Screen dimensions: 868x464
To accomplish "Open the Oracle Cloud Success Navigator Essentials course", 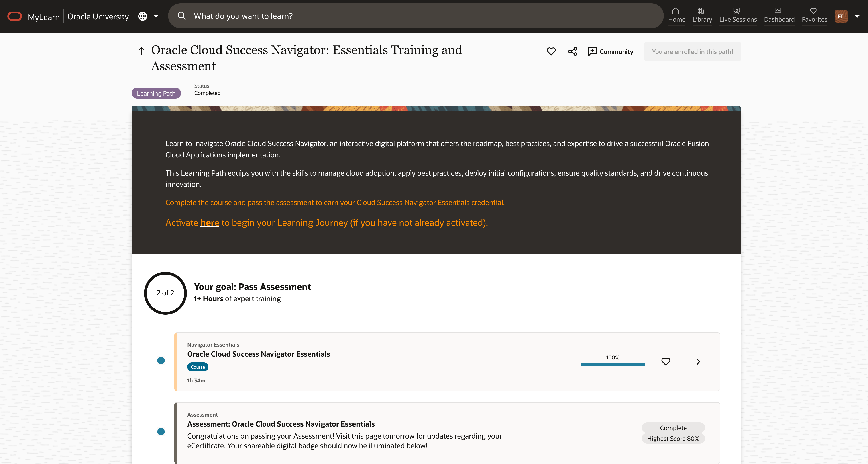I will pyautogui.click(x=259, y=354).
